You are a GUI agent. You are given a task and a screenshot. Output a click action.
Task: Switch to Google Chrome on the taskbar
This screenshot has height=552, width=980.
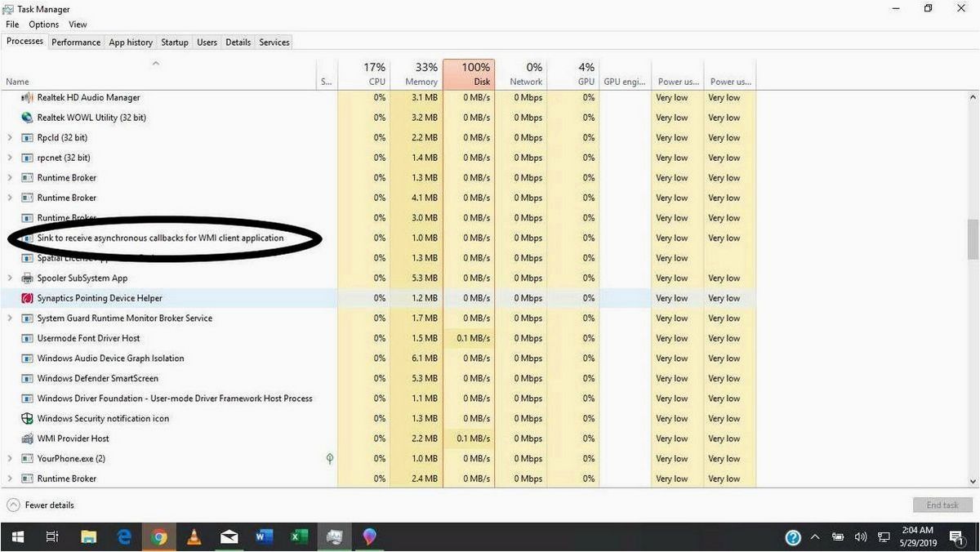click(159, 536)
